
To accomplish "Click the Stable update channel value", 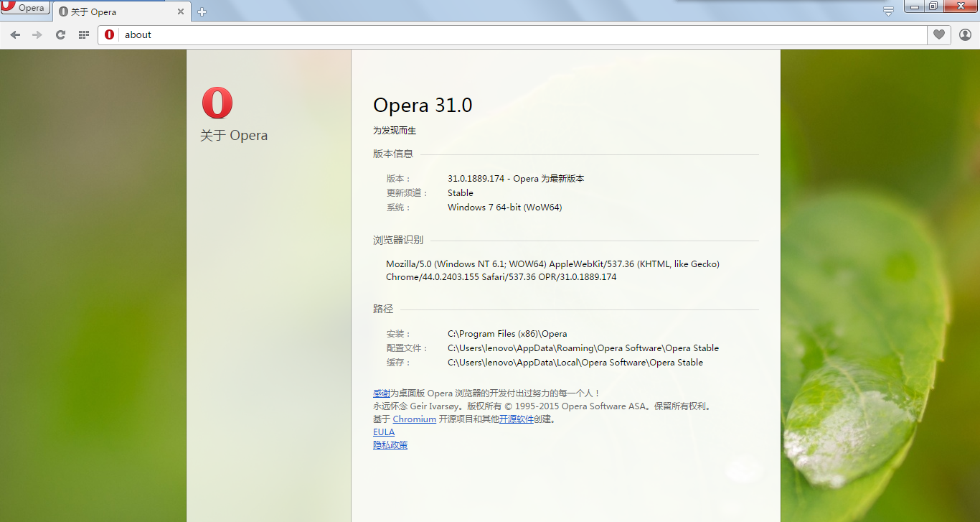I will 461,193.
